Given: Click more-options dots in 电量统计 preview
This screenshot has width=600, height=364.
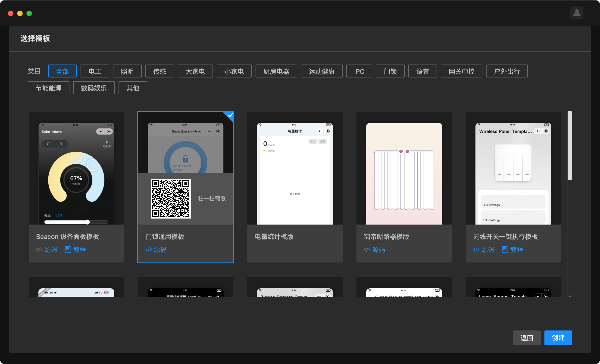Looking at the screenshot, I should [x=319, y=131].
